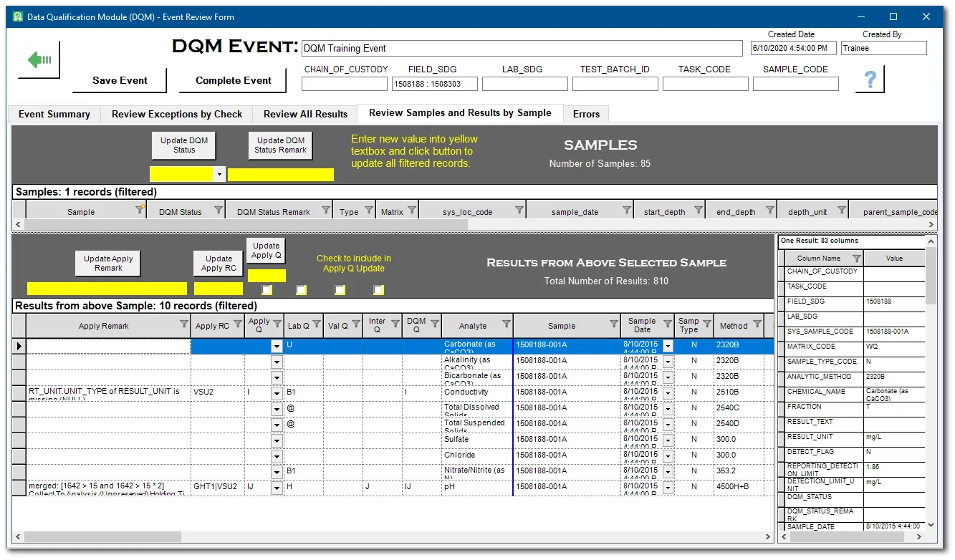This screenshot has height=560, width=955.
Task: Filter the DQM Q column
Action: tap(435, 324)
